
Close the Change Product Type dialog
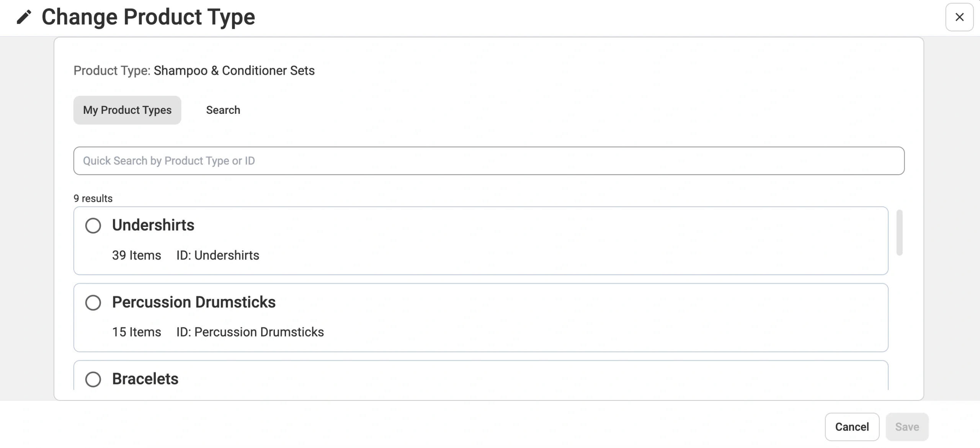tap(959, 17)
